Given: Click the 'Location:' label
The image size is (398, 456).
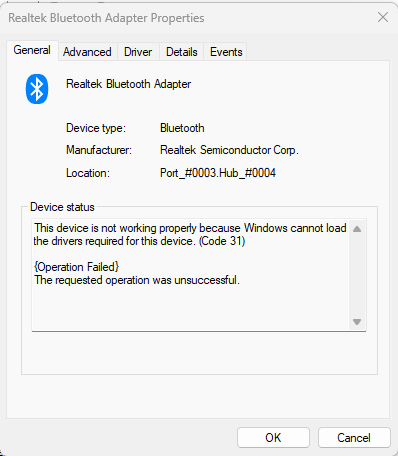Looking at the screenshot, I should click(x=88, y=173).
